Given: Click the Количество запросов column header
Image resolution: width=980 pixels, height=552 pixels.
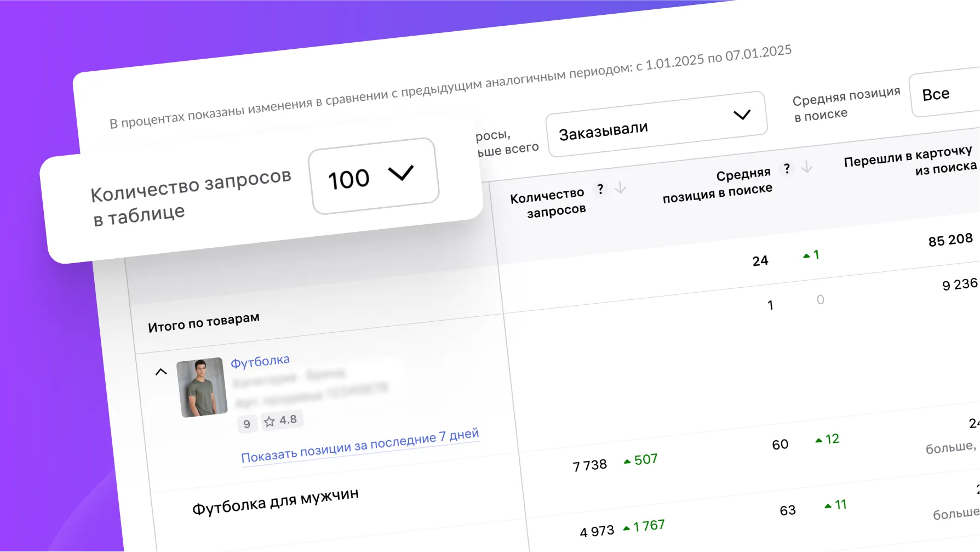Looking at the screenshot, I should point(548,203).
